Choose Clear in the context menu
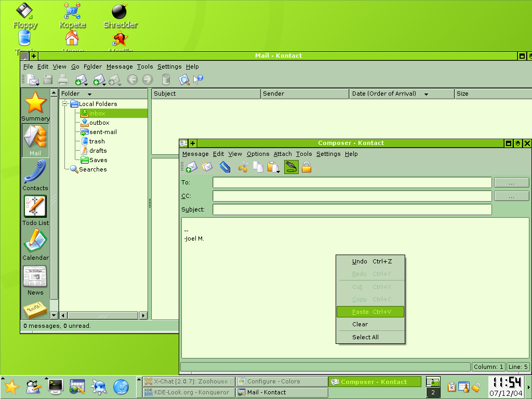Viewport: 532px width, 399px height. [370, 324]
